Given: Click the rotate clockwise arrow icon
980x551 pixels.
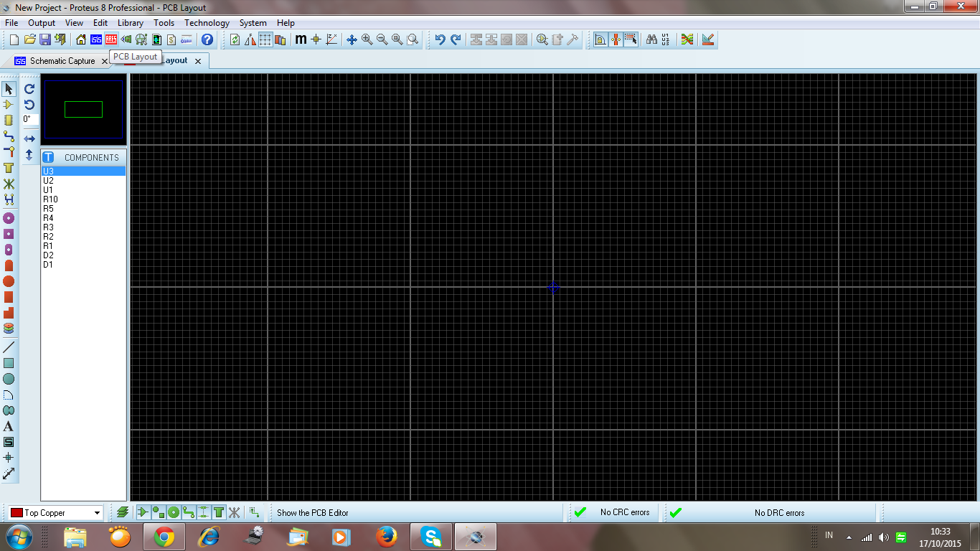Looking at the screenshot, I should [x=29, y=89].
